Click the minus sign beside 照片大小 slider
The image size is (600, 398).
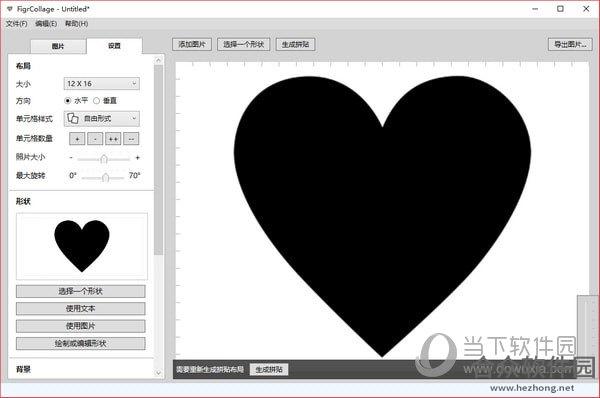[x=71, y=158]
